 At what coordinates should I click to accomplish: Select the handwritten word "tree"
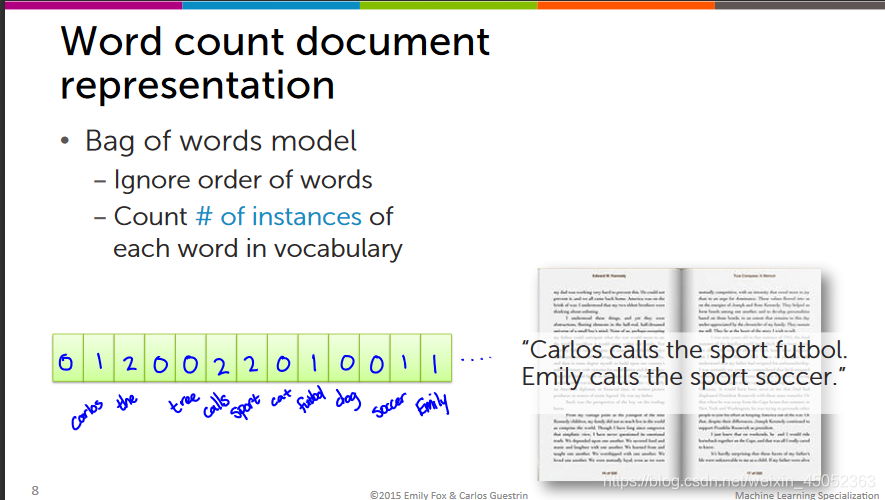184,402
